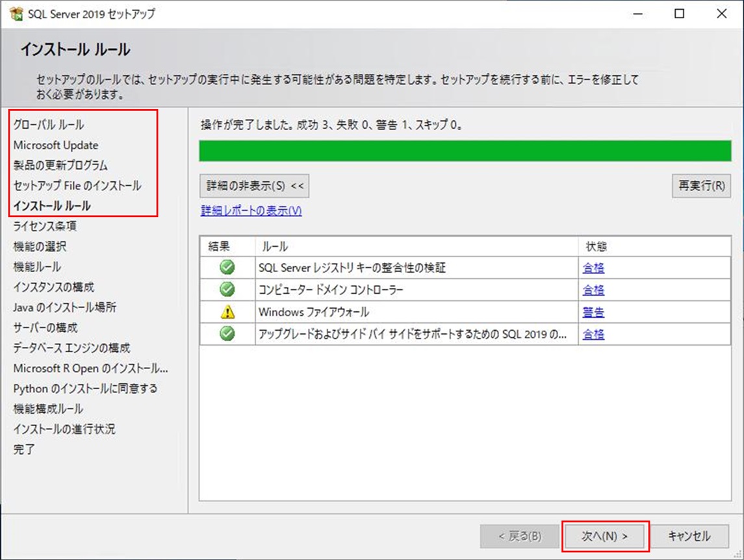Click the SQL Server setup title bar icon
This screenshot has height=560, width=744.
[x=16, y=14]
